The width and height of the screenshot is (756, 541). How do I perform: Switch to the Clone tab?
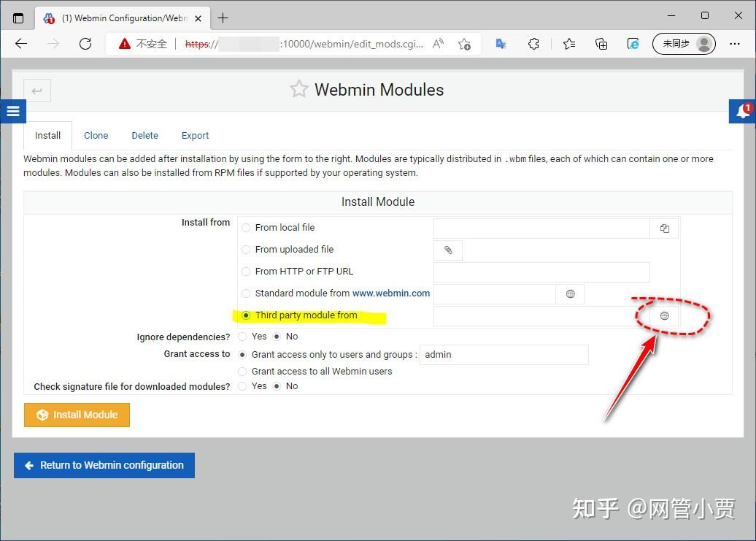(x=96, y=135)
